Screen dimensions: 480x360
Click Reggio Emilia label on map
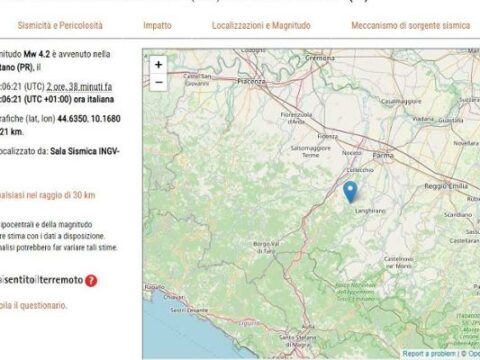(x=446, y=186)
